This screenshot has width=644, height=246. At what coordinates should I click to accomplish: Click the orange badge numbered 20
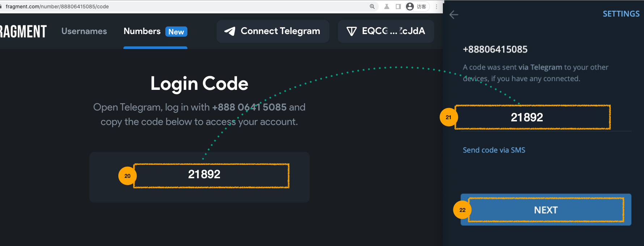coord(127,176)
